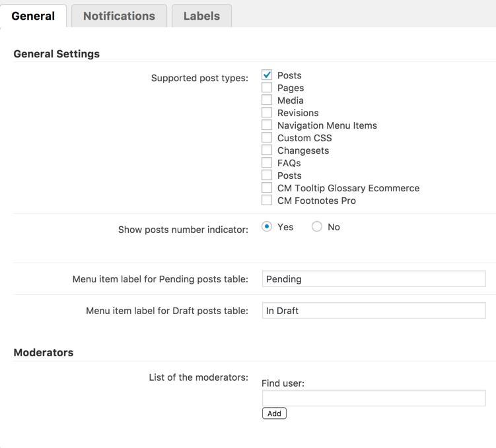Enable the CM Footnotes Pro checkbox
The width and height of the screenshot is (496, 448).
click(x=267, y=201)
